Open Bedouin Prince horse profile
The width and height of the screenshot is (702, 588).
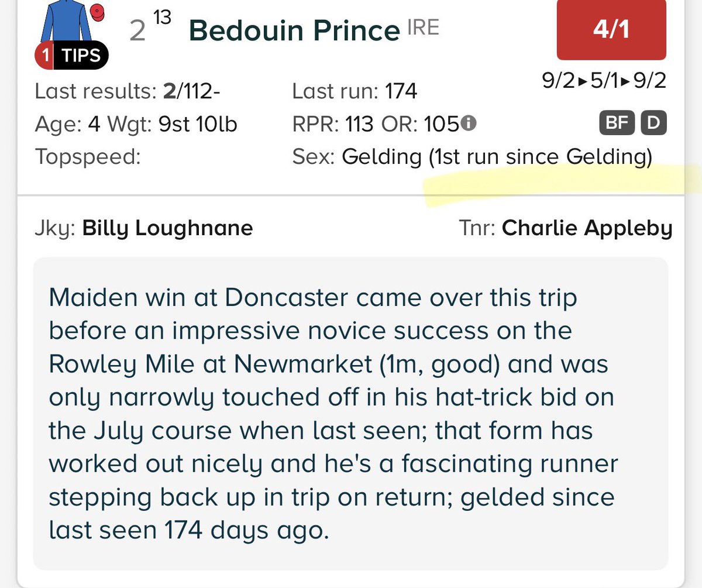click(x=294, y=30)
